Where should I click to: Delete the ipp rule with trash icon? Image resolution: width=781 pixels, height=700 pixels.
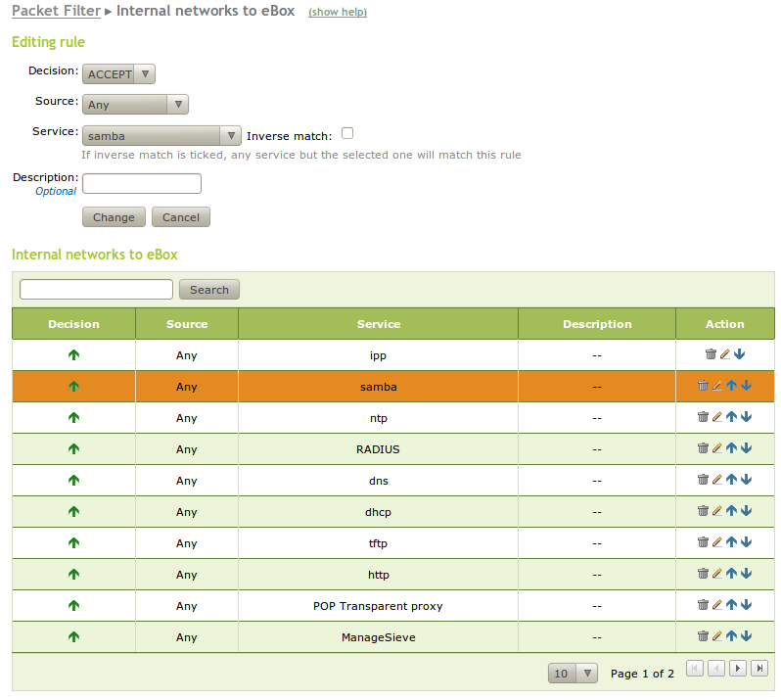pos(711,354)
